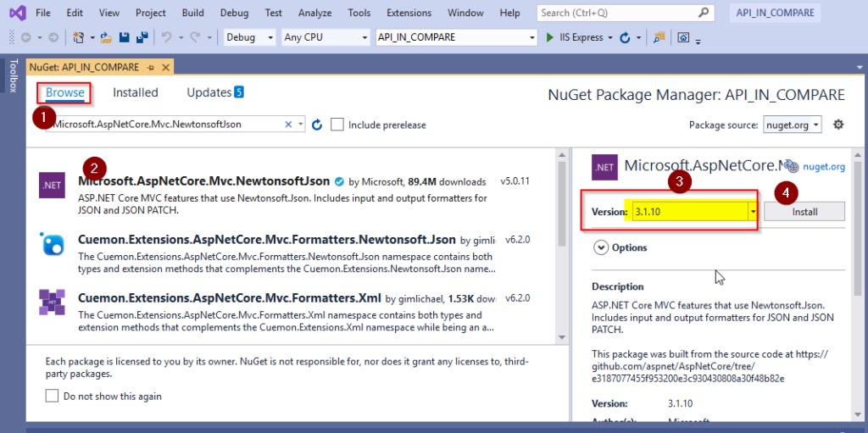Screen dimensions: 868x433
Task: Click the New Project toolbar icon
Action: pyautogui.click(x=78, y=37)
